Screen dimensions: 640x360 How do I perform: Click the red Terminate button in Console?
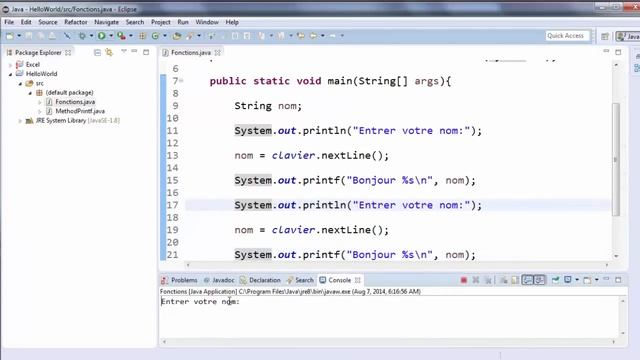[x=463, y=280]
